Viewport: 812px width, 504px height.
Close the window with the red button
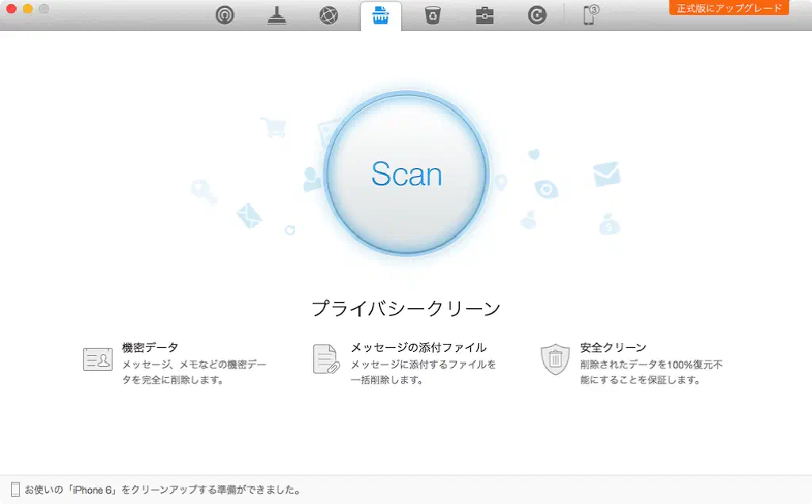[11, 9]
